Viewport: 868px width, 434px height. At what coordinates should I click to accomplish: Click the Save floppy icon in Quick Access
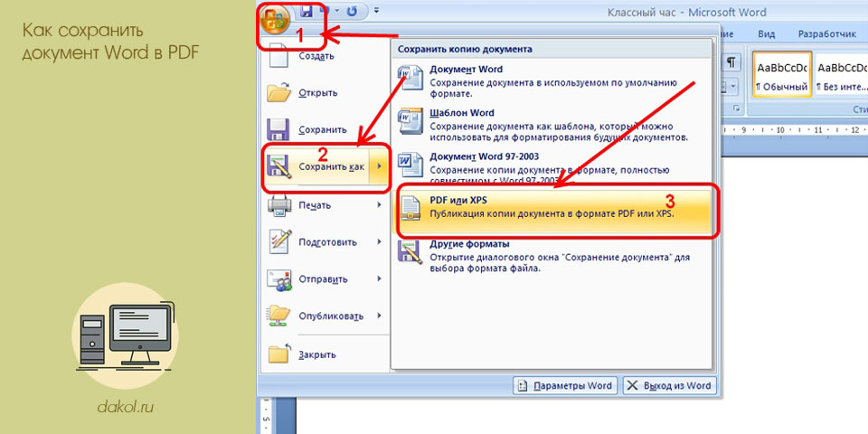point(307,11)
